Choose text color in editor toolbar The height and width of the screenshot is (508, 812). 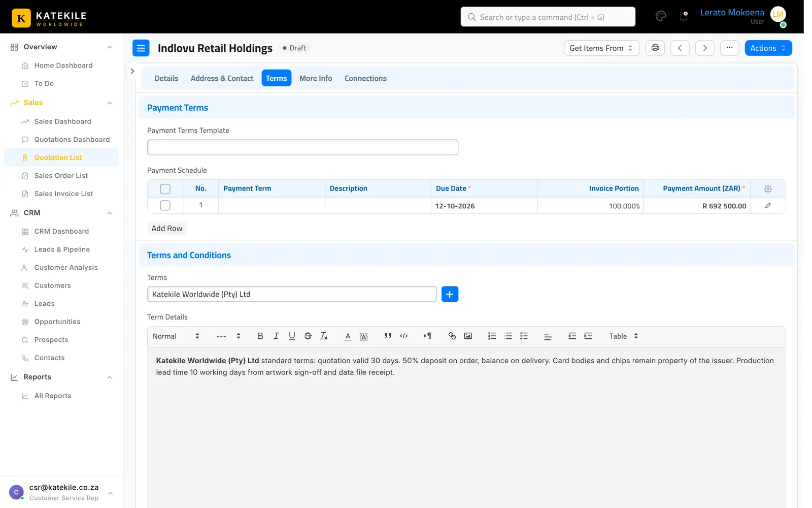tap(348, 336)
